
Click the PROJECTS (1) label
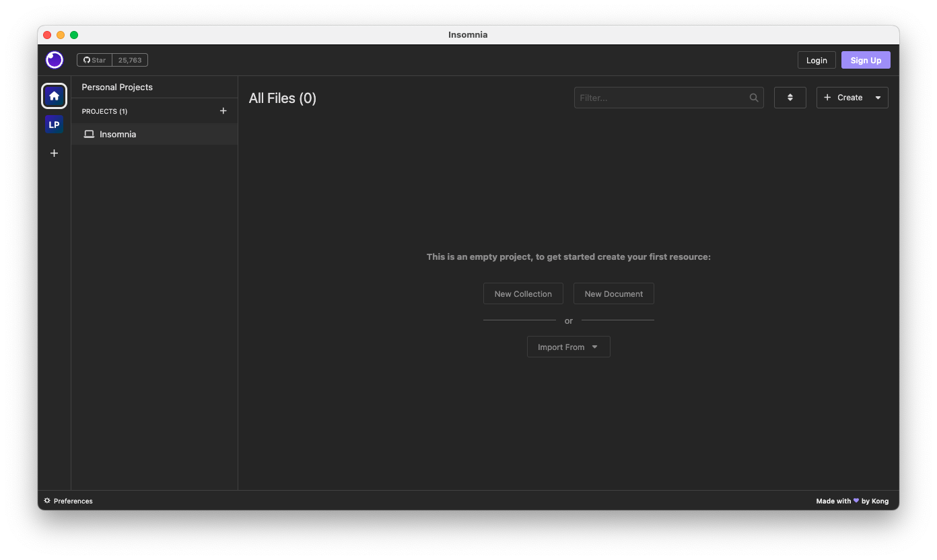coord(104,111)
